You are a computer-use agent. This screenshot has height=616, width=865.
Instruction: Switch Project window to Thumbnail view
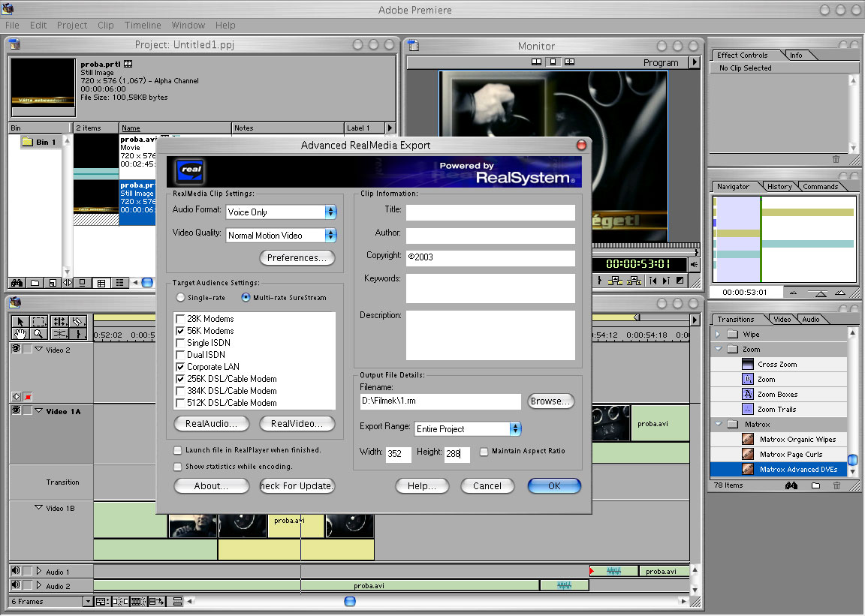tap(101, 283)
